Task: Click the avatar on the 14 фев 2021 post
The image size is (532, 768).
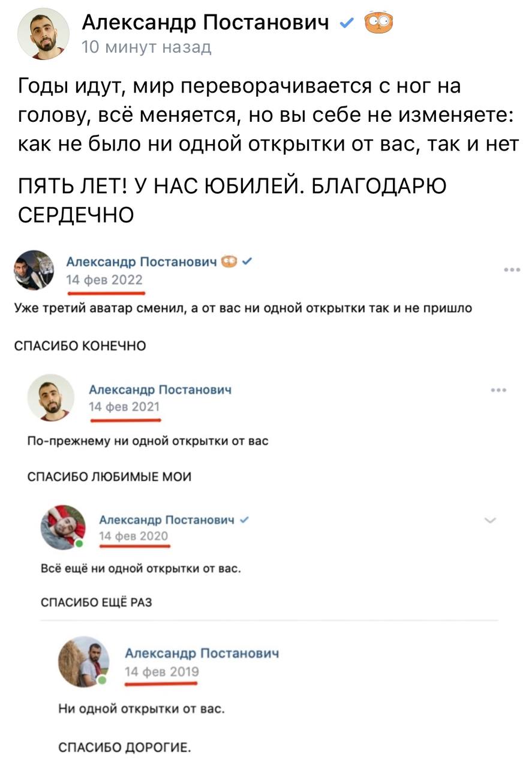Action: pyautogui.click(x=51, y=397)
